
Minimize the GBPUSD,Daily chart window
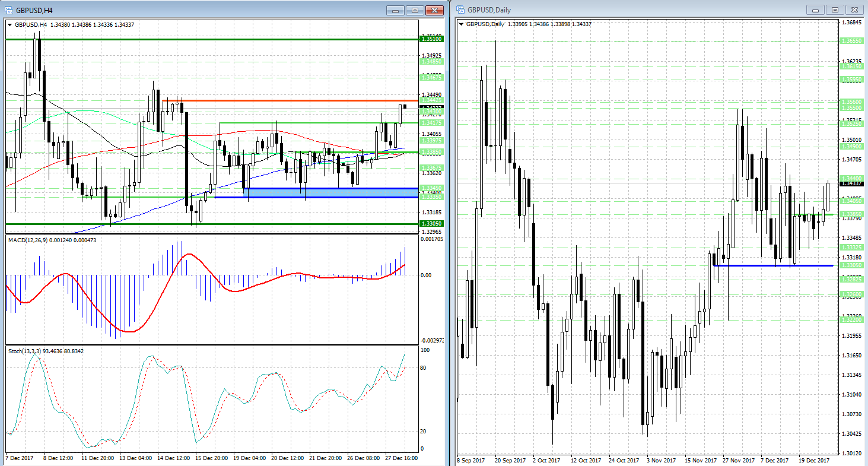[x=816, y=10]
